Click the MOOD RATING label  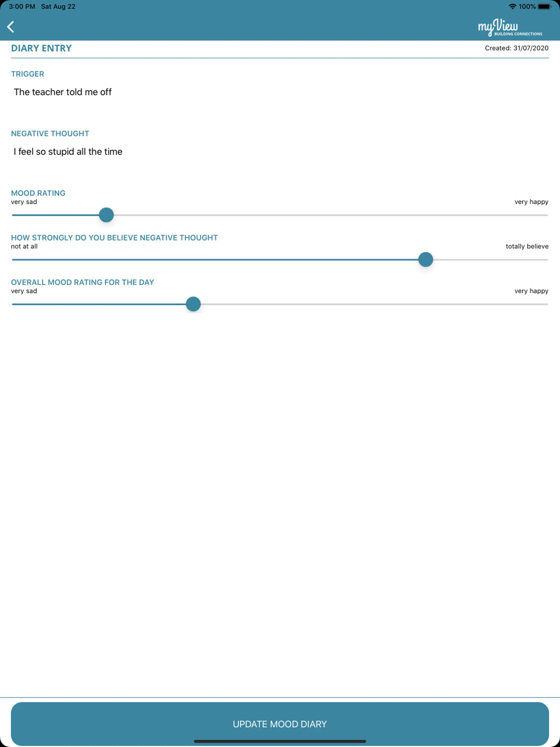tap(38, 192)
